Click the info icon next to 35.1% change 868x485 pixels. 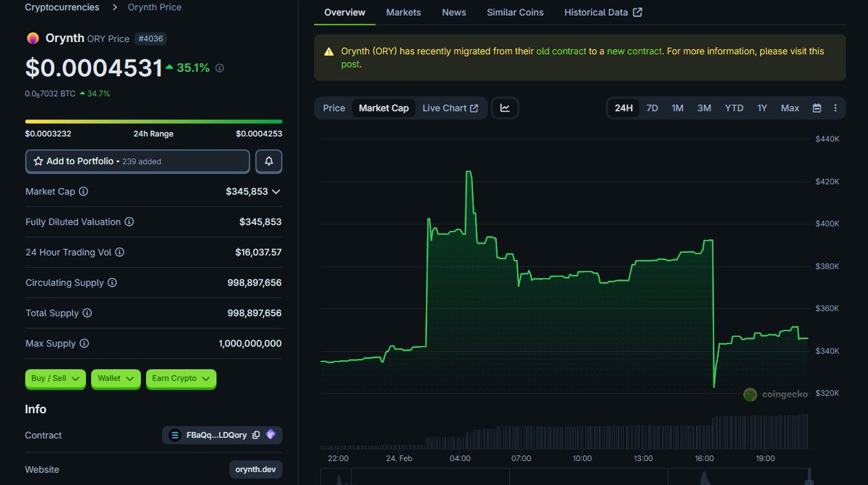tap(220, 68)
